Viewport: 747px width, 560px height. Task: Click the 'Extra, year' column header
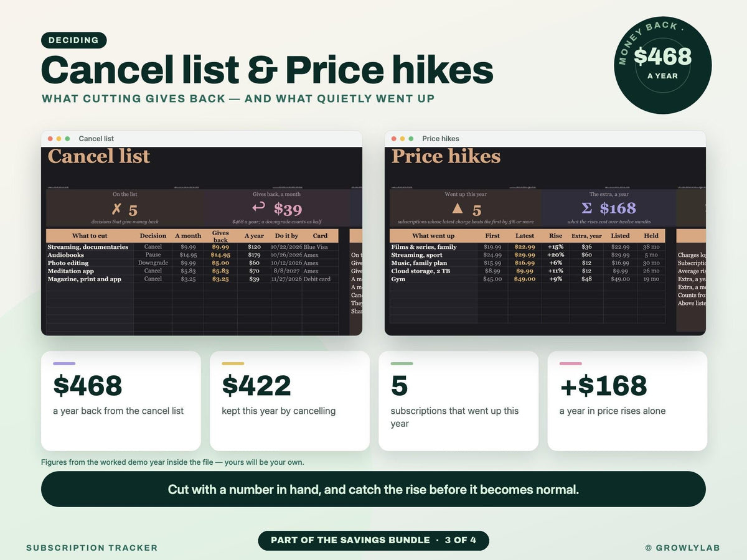click(x=587, y=236)
